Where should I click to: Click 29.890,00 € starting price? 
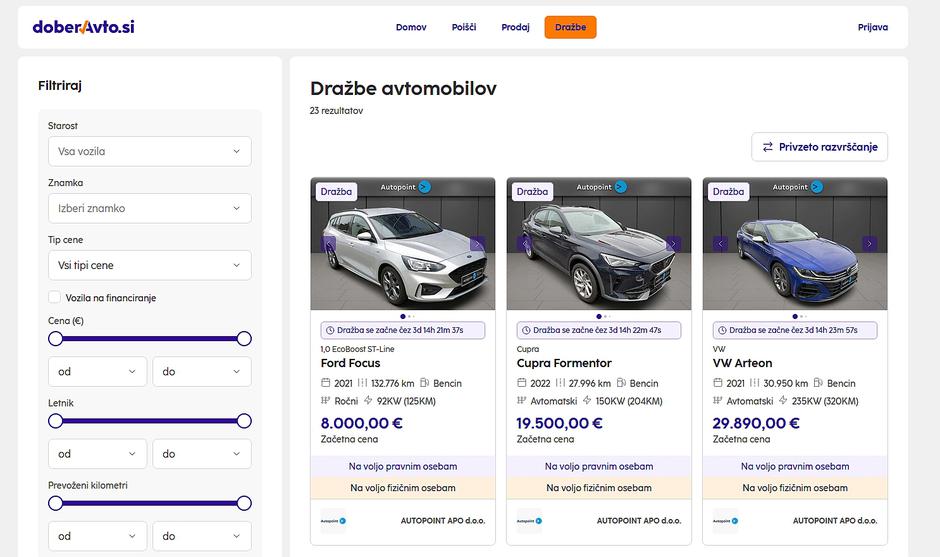click(756, 423)
